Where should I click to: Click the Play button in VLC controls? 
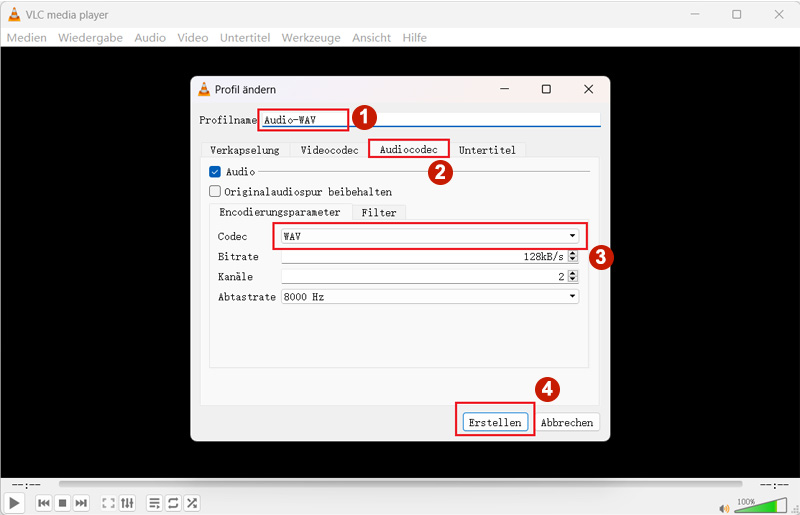[x=14, y=503]
